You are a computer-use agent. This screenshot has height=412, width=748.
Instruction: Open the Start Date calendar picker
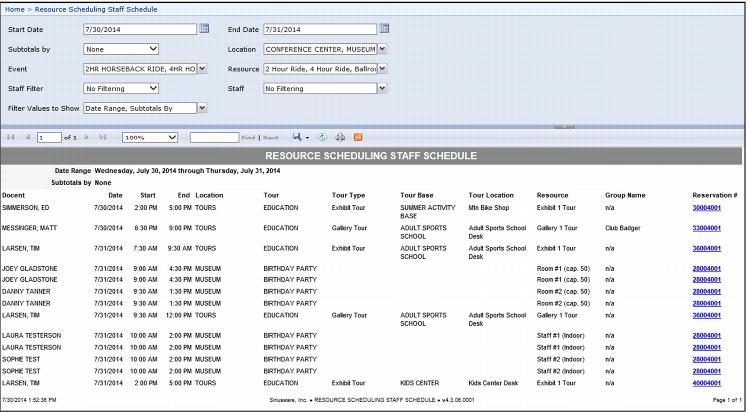[205, 28]
